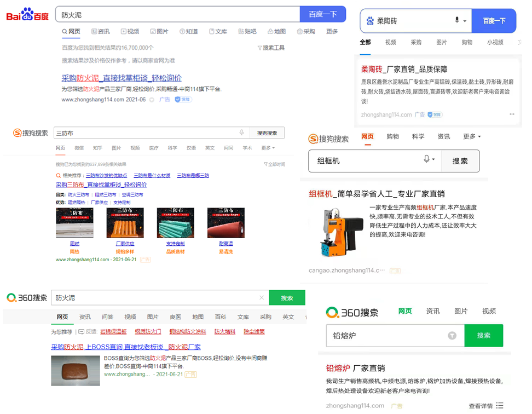Select 网页 tab in mobile Sogou panel
Screen dimensions: 532x414
367,136
